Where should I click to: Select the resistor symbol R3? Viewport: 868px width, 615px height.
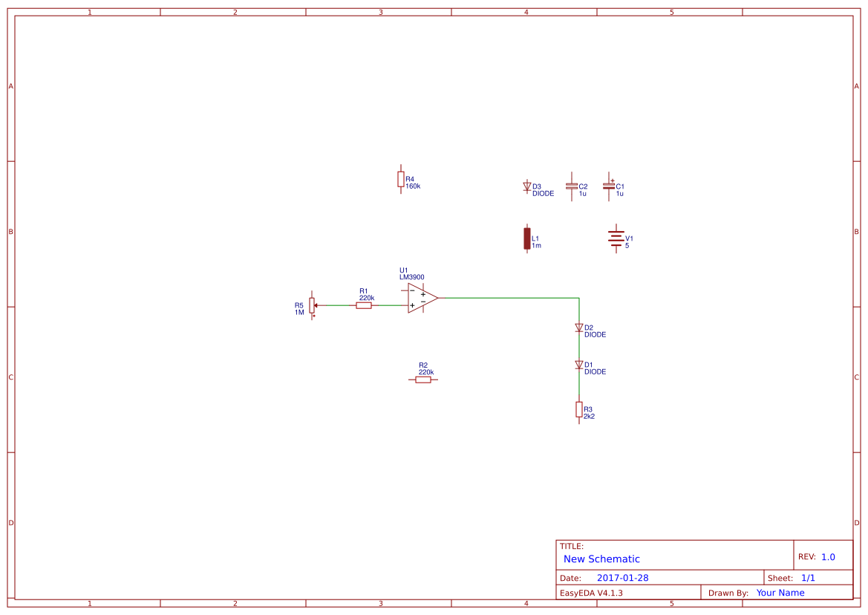pos(579,409)
